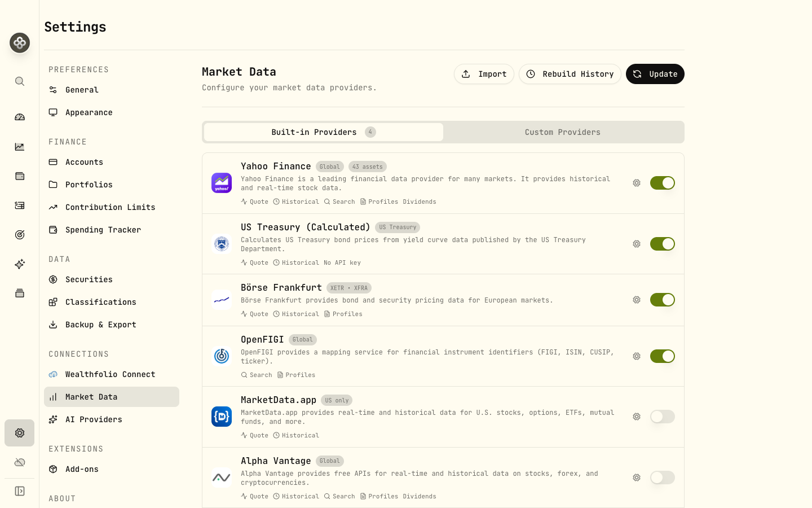This screenshot has width=812, height=508.
Task: Click the Built-in Providers count badge
Action: pyautogui.click(x=370, y=132)
